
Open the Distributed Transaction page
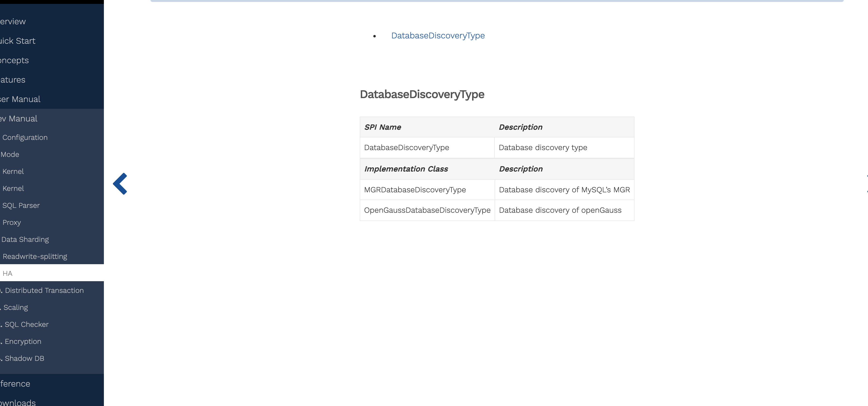point(44,290)
